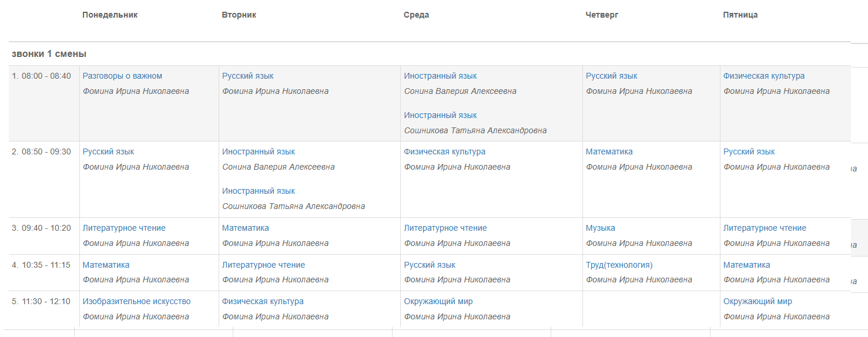The image size is (868, 337).
Task: Open Tuesday's Иностранный язык with Сонина at 08:50
Action: point(259,151)
